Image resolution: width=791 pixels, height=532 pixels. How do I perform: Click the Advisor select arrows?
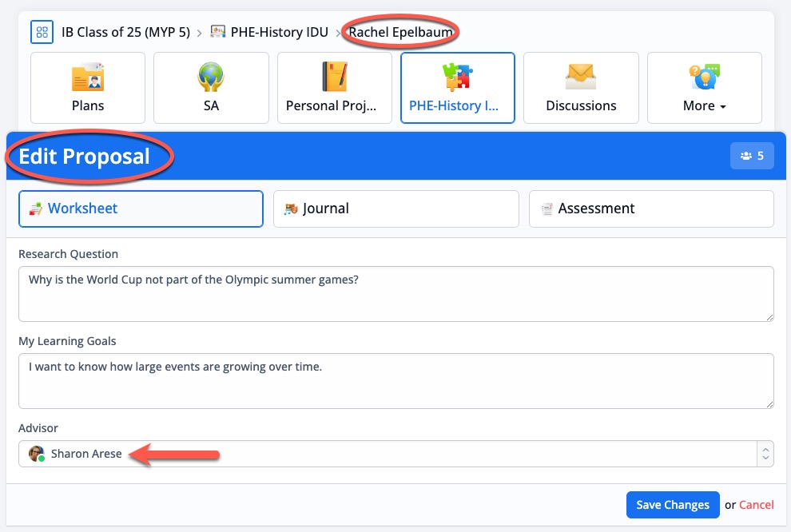point(765,454)
